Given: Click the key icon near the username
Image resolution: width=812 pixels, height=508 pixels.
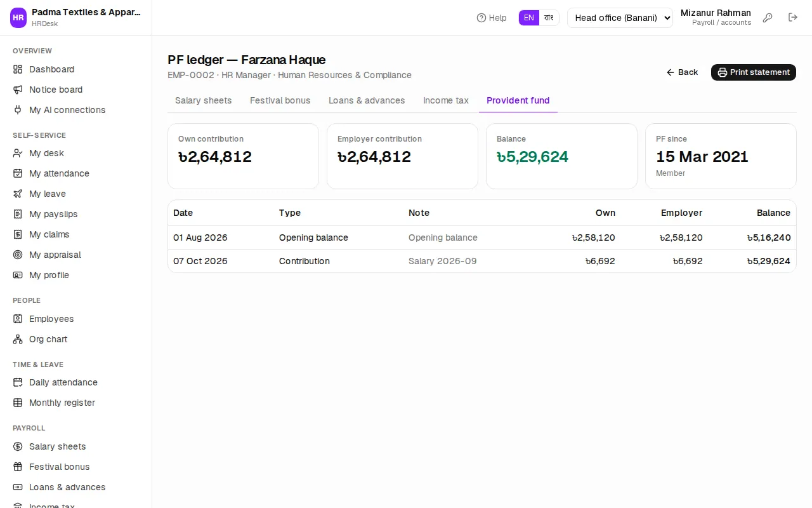Looking at the screenshot, I should click(x=768, y=18).
